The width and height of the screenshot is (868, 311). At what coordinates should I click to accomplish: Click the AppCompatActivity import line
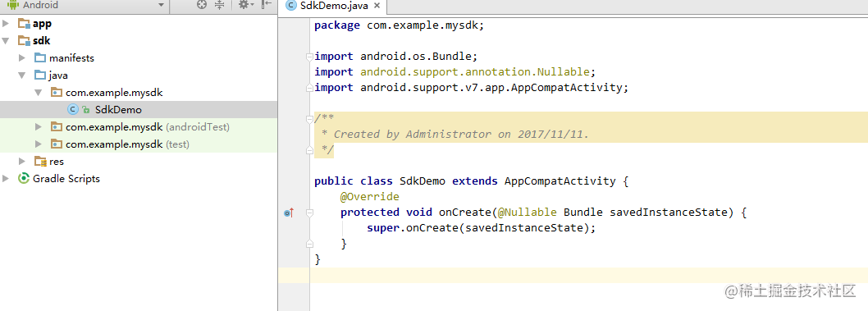[x=472, y=88]
